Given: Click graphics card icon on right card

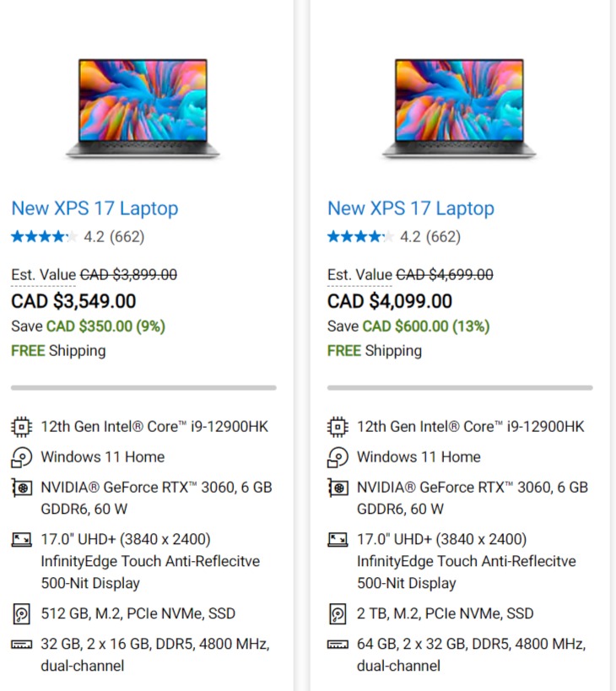Looking at the screenshot, I should (338, 488).
